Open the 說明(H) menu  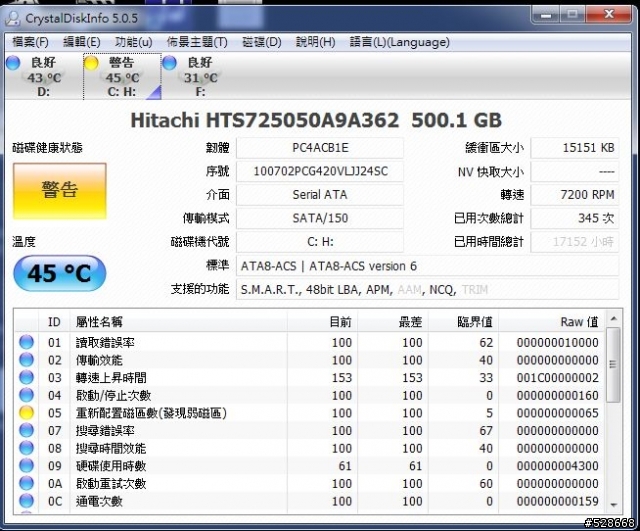pyautogui.click(x=316, y=42)
